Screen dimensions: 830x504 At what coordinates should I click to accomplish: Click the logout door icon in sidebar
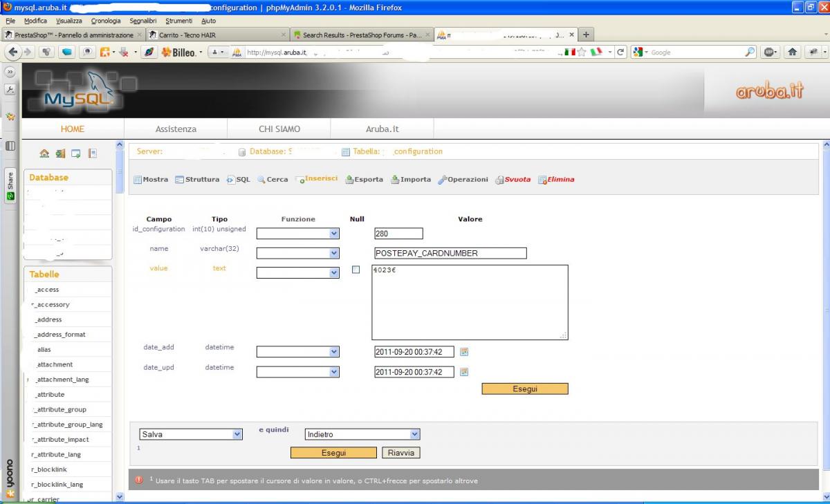point(60,153)
